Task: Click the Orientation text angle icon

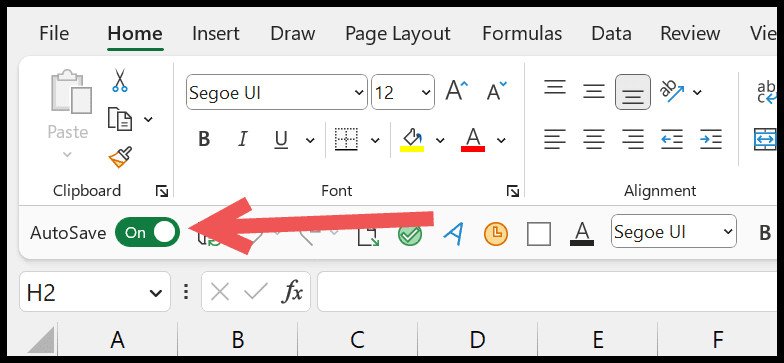Action: (x=672, y=92)
